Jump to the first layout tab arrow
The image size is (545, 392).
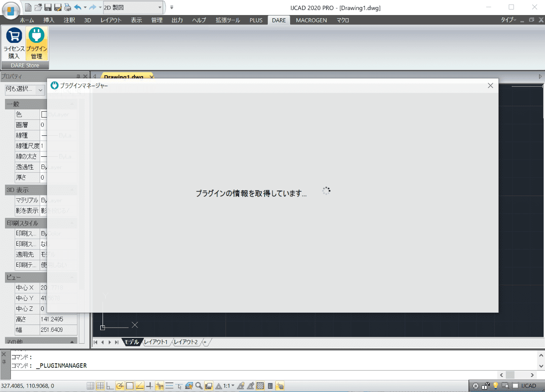click(x=95, y=342)
